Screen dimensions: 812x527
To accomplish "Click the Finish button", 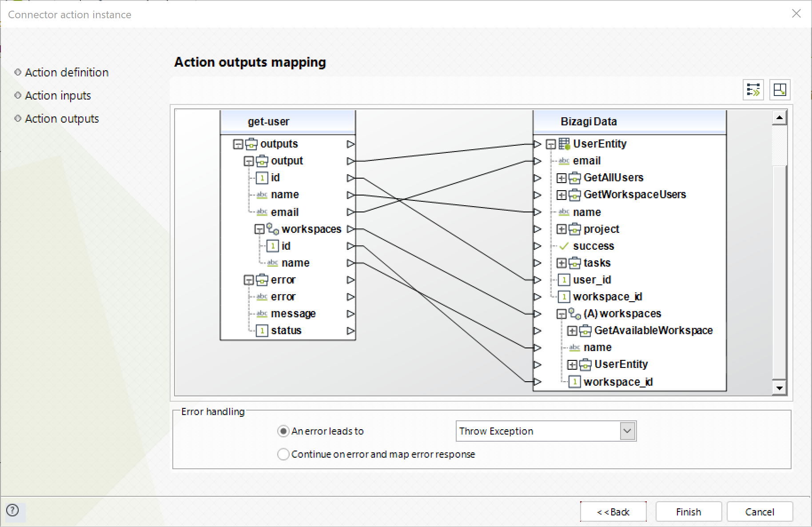I will 689,512.
